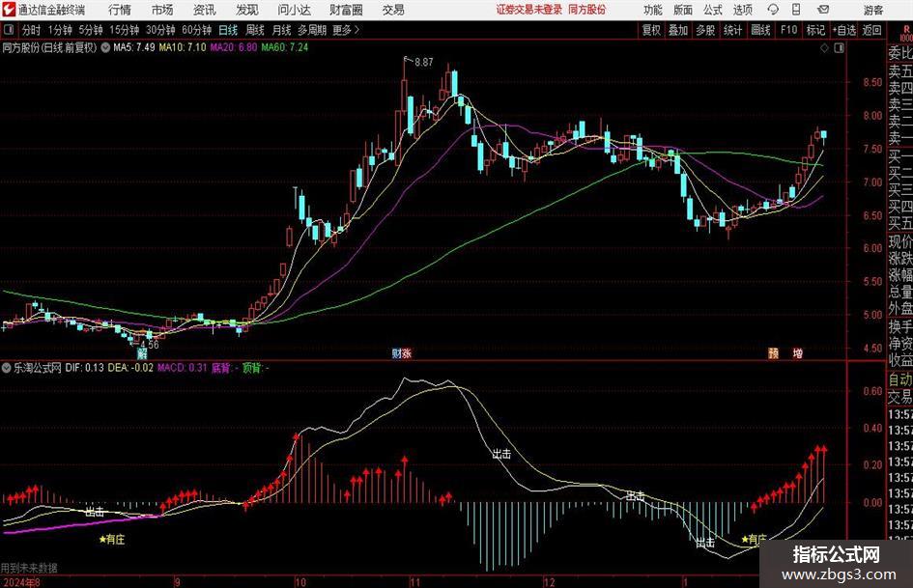Expand the 同方股份 chart settings dropdown
Screen dimensions: 913x588
105,47
